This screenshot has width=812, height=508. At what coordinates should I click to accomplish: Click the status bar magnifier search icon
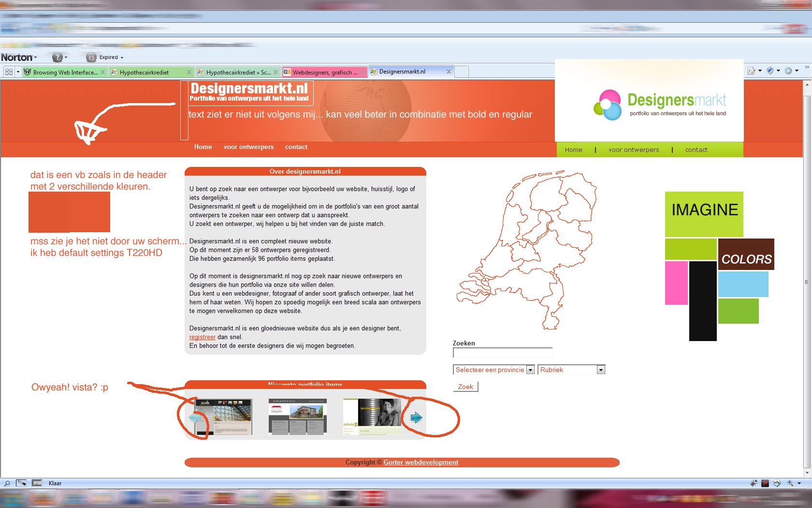coord(7,483)
